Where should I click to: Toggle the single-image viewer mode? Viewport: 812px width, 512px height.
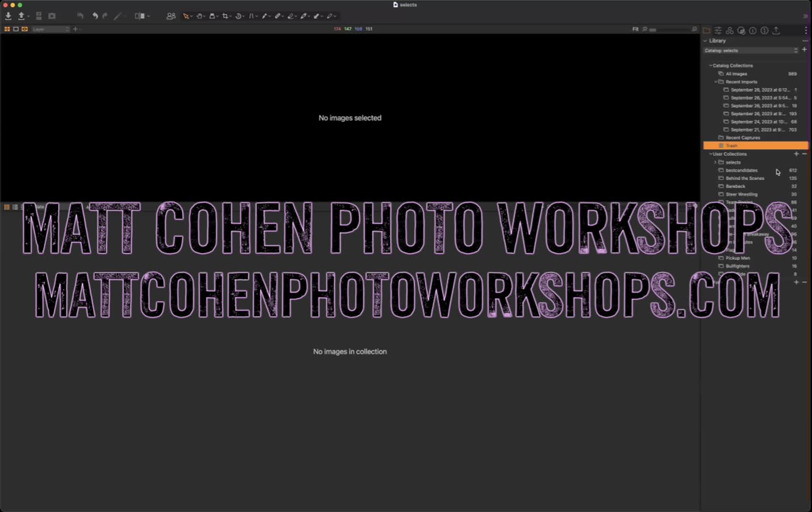click(16, 29)
